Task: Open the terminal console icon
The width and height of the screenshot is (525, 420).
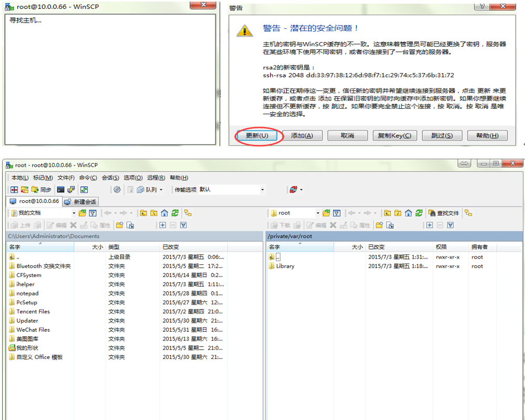Action: (60, 190)
